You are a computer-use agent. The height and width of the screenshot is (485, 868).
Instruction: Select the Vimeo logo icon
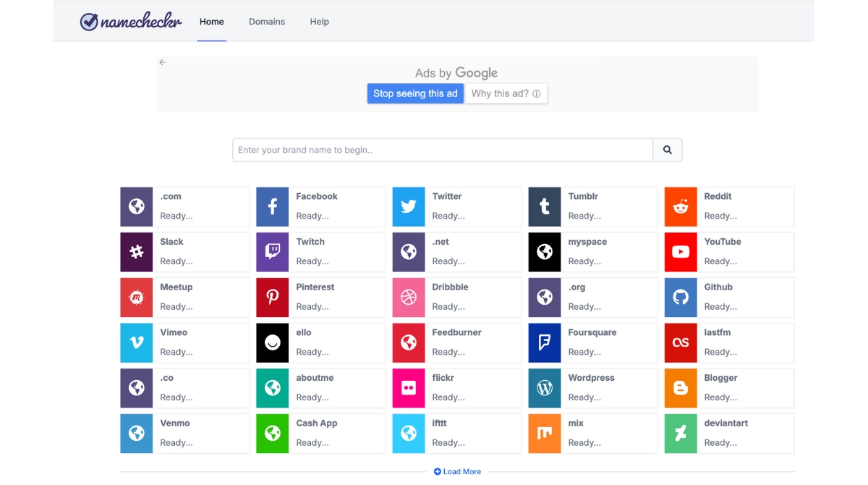[137, 343]
